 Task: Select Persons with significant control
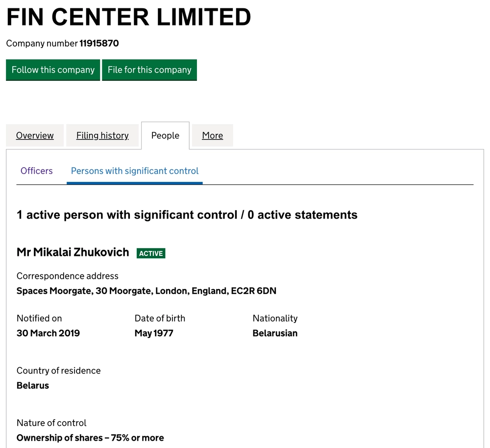(134, 171)
